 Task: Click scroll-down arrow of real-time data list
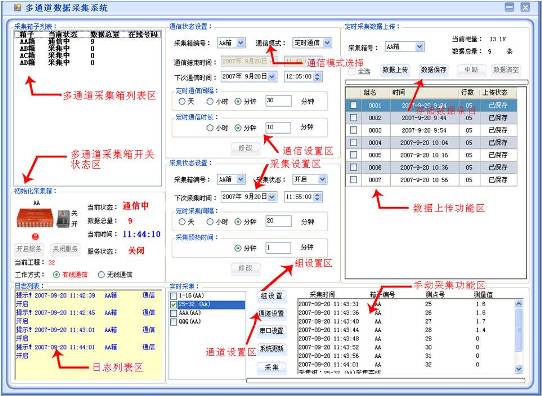[x=518, y=369]
